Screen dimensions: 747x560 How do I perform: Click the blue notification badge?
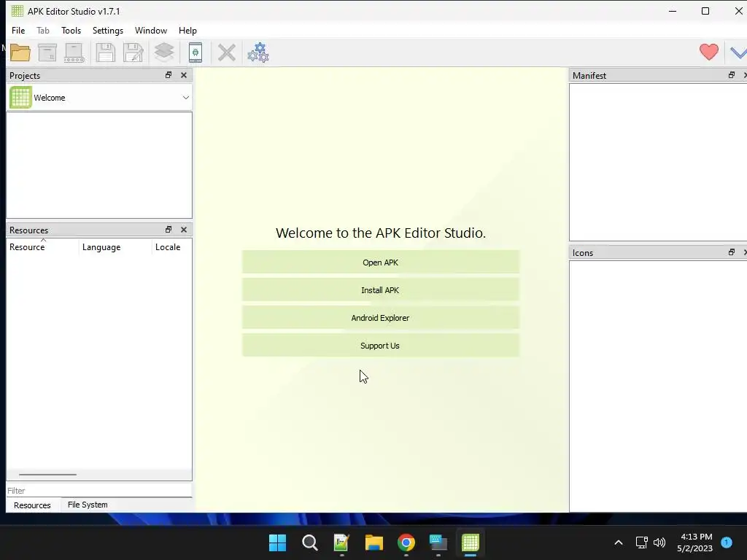tap(727, 542)
